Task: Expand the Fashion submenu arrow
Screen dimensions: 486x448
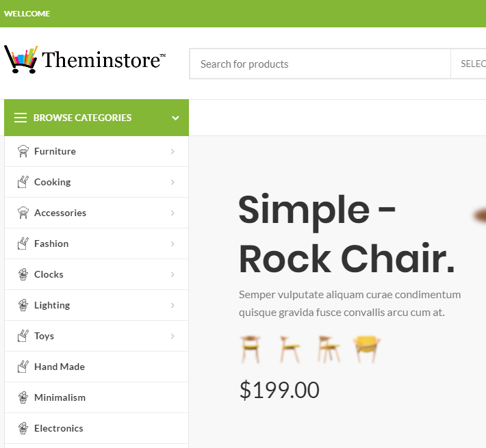Action: (172, 243)
